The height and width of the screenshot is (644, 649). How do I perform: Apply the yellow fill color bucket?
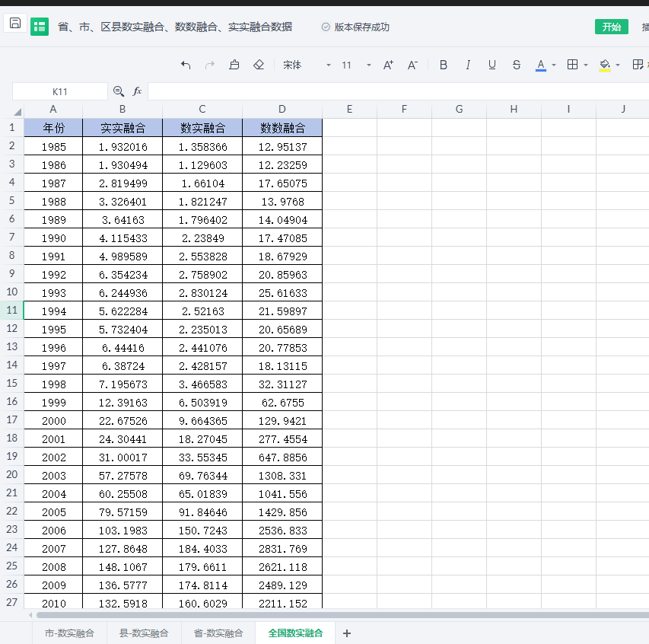click(x=605, y=65)
